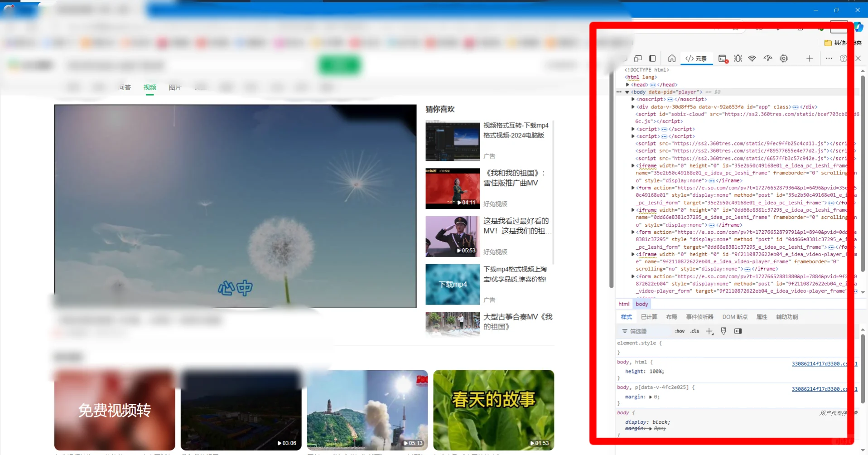The image size is (868, 455).
Task: Click the plus icon to add more tools
Action: [x=810, y=58]
